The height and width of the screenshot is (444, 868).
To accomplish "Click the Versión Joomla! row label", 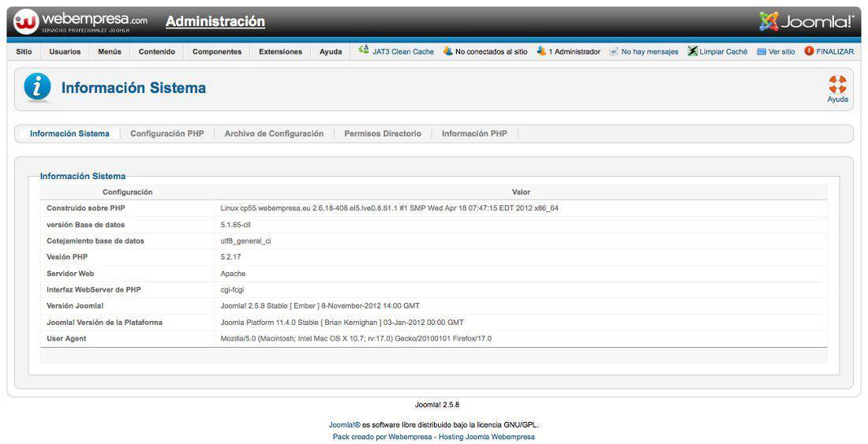I will (x=75, y=306).
